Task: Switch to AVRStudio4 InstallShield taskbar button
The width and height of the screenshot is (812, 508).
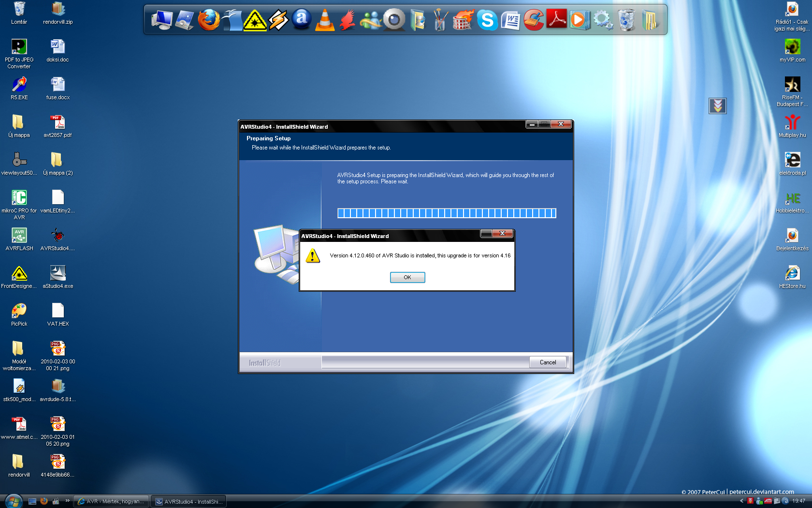Action: click(x=188, y=501)
